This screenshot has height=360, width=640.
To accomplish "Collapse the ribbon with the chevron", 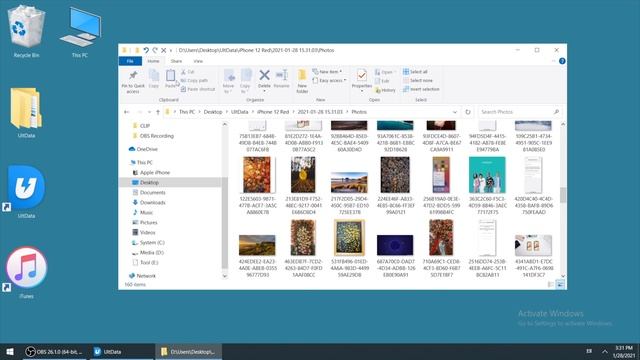I will tap(553, 61).
